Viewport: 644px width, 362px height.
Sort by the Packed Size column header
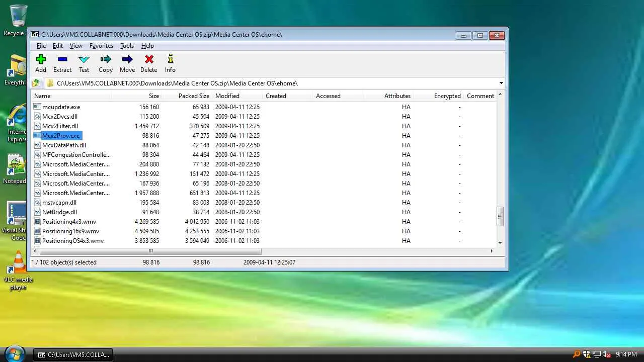tap(187, 96)
